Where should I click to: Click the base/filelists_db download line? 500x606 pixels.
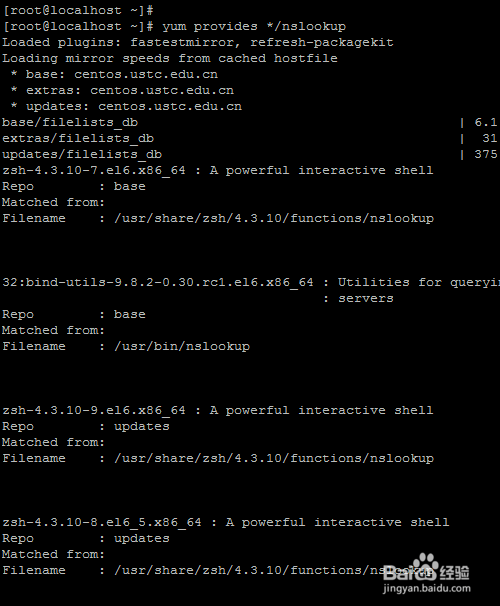pyautogui.click(x=250, y=123)
